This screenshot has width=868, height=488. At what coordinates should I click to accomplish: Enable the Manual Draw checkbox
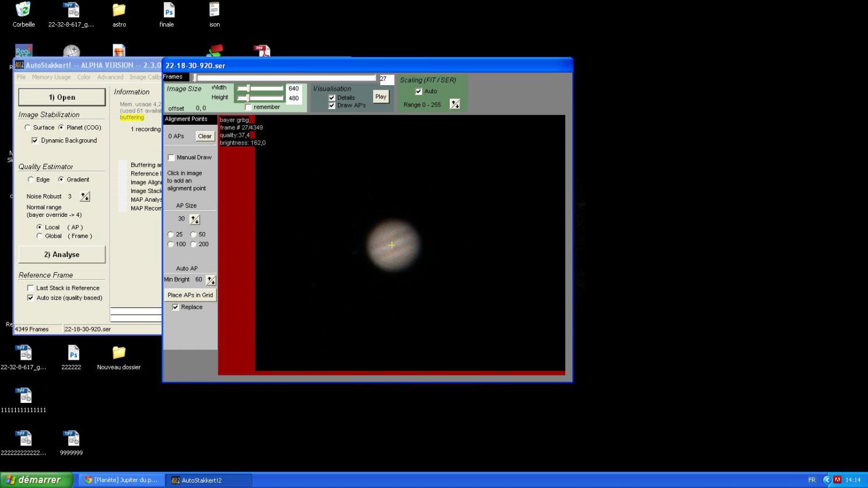(171, 157)
